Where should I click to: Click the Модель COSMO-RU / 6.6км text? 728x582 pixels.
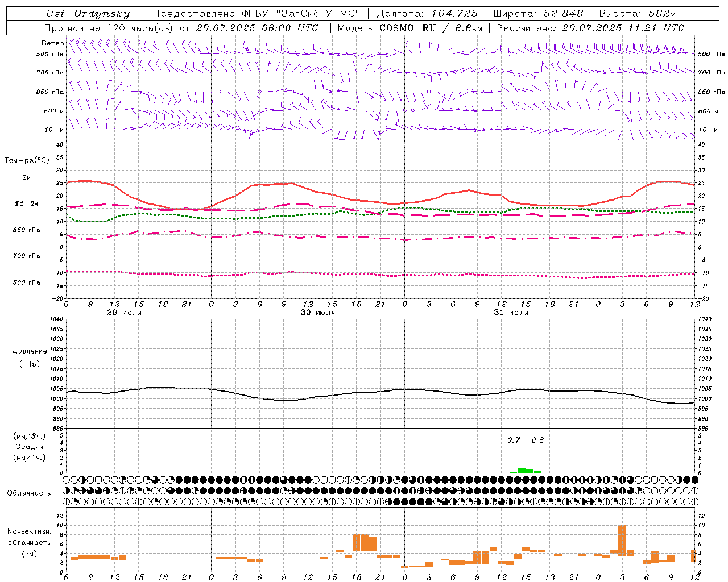pyautogui.click(x=409, y=28)
